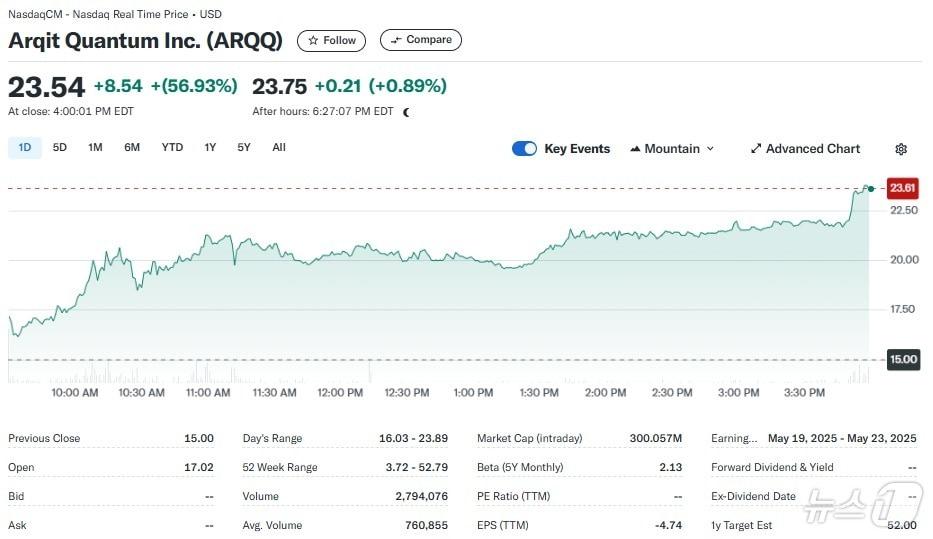Choose the 6M time range

[132, 148]
